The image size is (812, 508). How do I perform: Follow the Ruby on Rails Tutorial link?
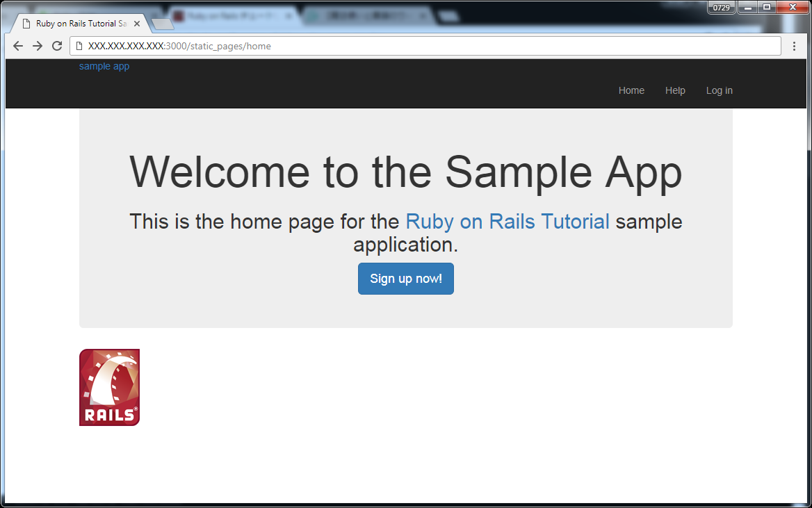[x=507, y=222]
